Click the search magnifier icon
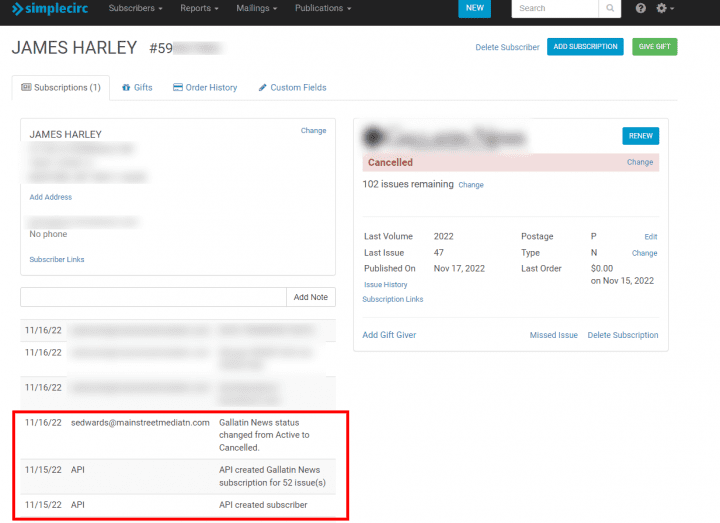This screenshot has width=720, height=523. click(x=610, y=8)
